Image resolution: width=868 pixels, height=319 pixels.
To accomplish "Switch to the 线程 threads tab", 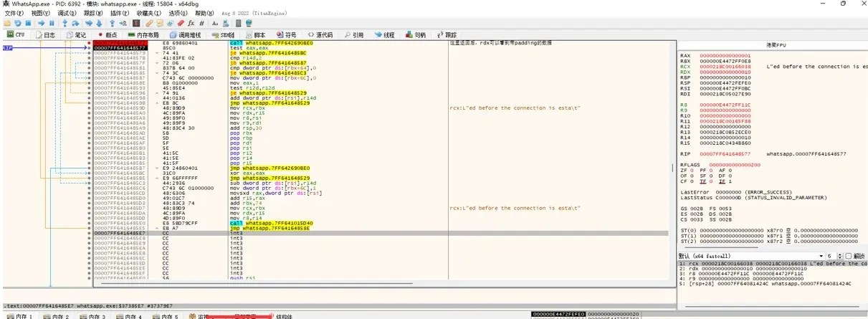I will pyautogui.click(x=385, y=34).
